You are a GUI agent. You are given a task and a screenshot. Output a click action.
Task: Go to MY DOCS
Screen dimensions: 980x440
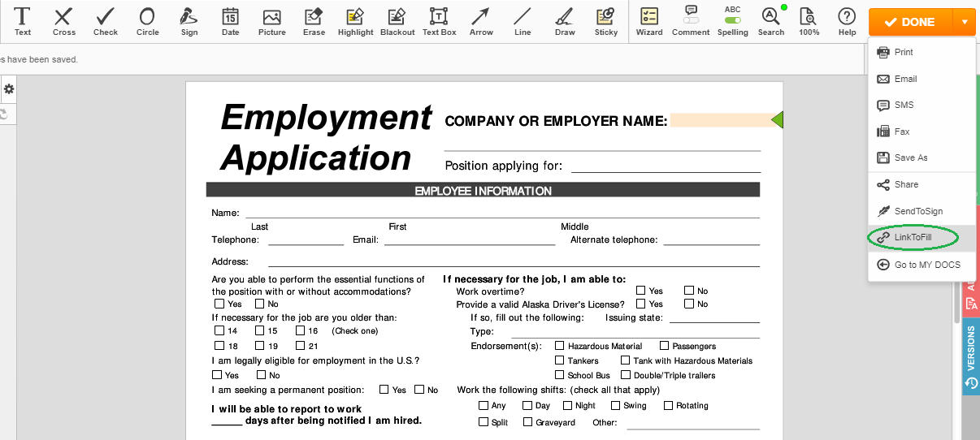tap(921, 265)
